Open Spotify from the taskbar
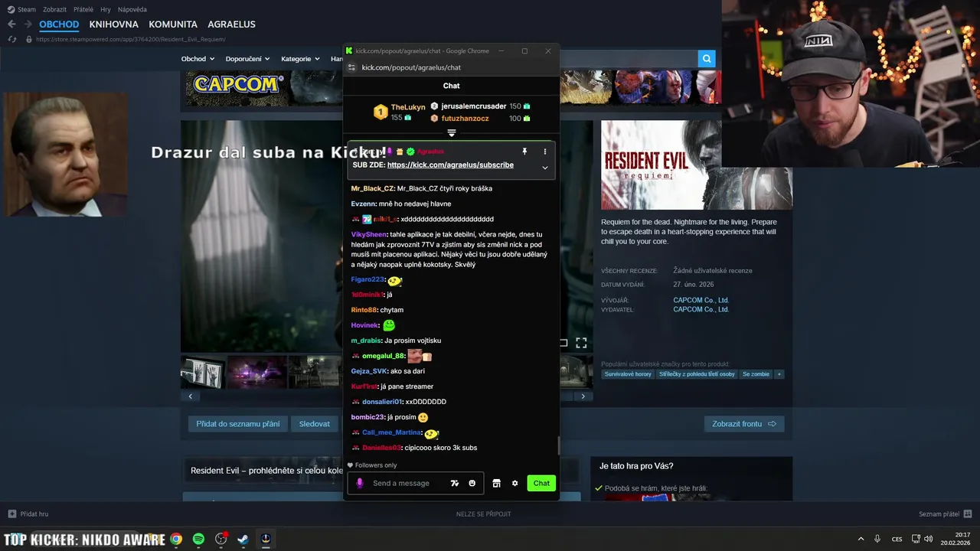Screen dimensions: 980x551 (198, 539)
